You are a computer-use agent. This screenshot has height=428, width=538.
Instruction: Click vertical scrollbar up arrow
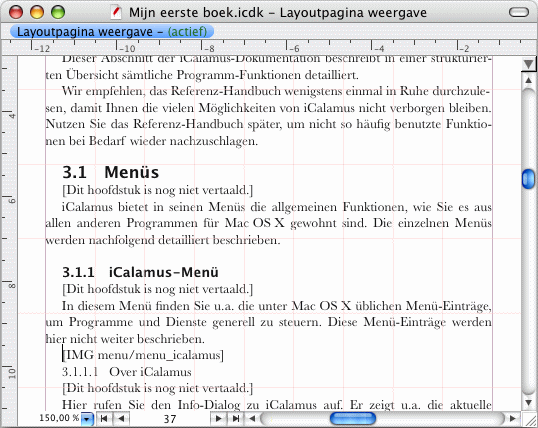pyautogui.click(x=528, y=81)
